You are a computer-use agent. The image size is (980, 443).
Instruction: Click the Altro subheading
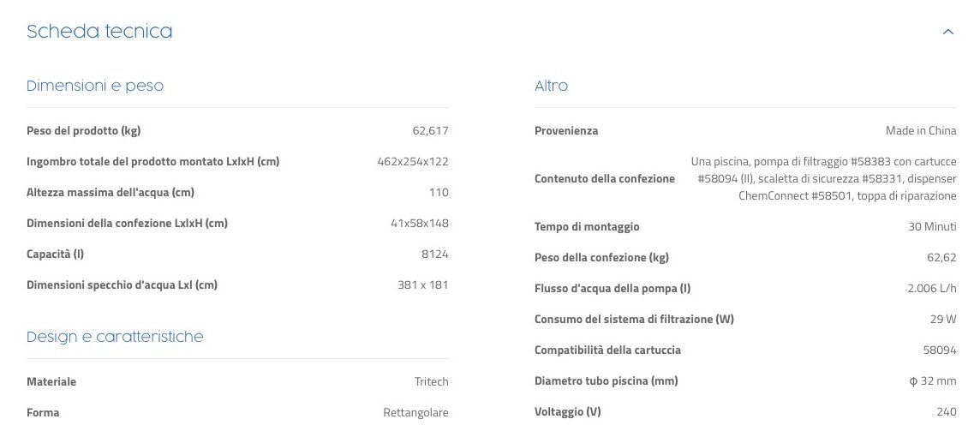click(x=551, y=86)
